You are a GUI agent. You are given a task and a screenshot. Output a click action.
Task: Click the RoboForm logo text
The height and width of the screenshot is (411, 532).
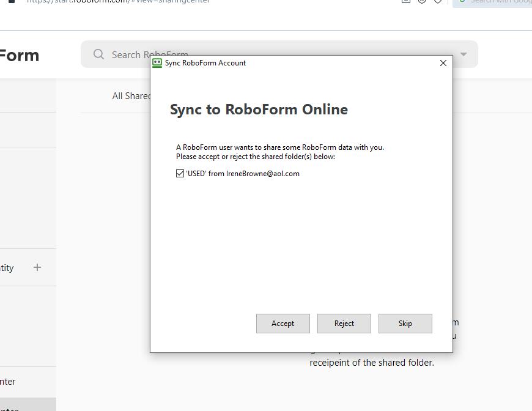click(x=18, y=55)
